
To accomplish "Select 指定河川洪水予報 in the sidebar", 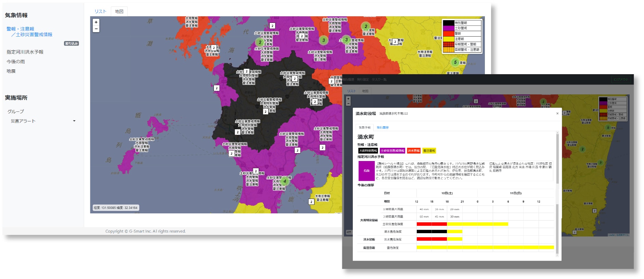I will [25, 52].
